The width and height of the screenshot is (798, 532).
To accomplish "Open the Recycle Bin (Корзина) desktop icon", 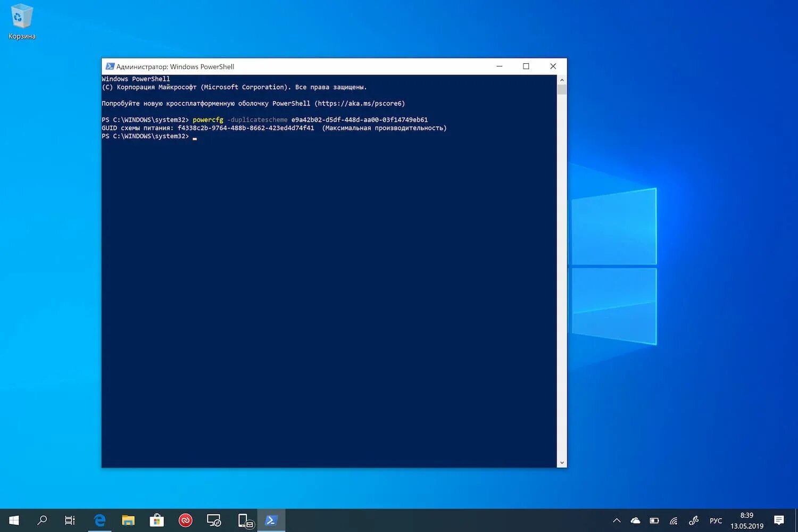I will (x=22, y=21).
